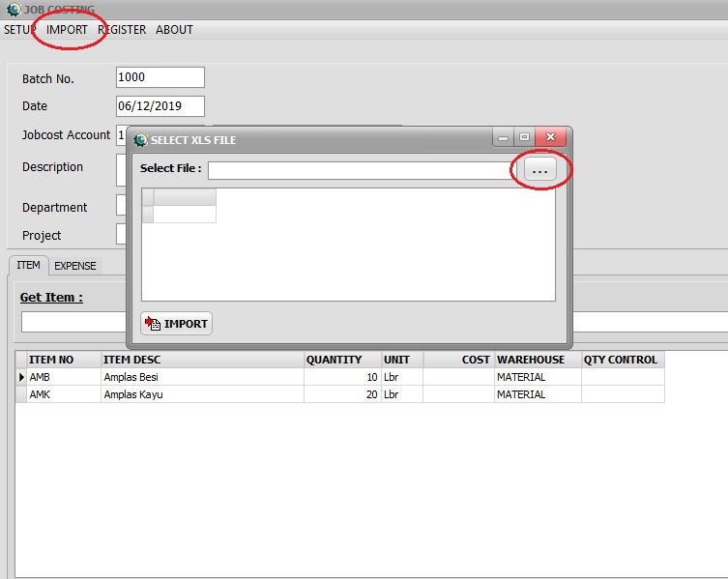The height and width of the screenshot is (579, 728).
Task: Click the SELECT XLS FILE title icon
Action: point(140,140)
